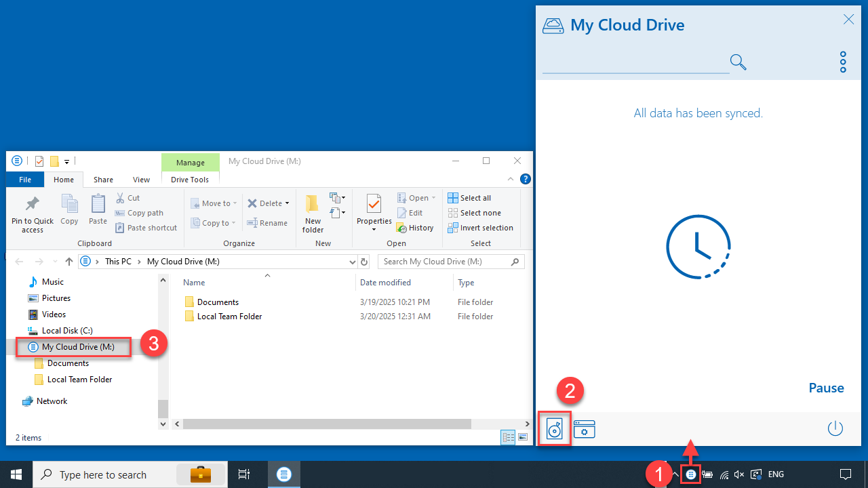Click the Properties icon in ribbon
Viewport: 868px width, 488px height.
point(374,203)
